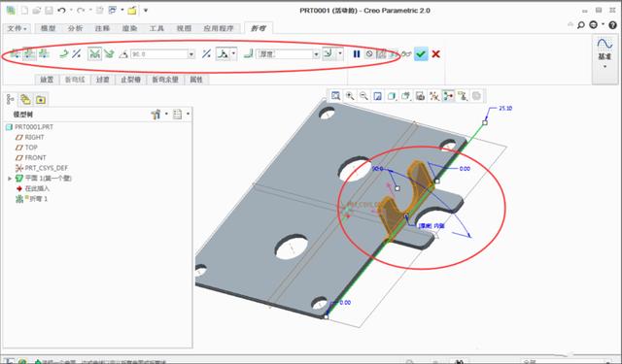This screenshot has height=364, width=622.
Task: Click the 厚度 radius input field
Action: click(285, 54)
